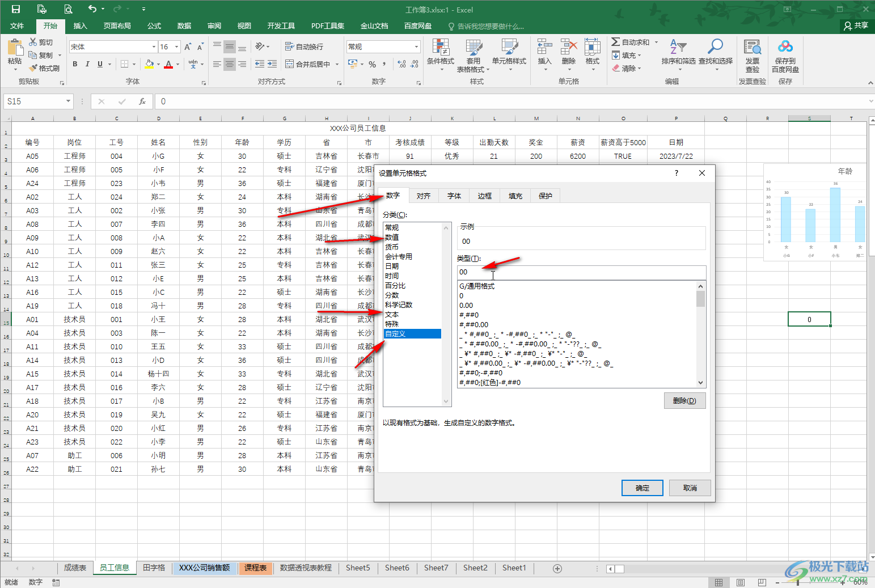Switch to the Insert (插入) ribbon tab
875x588 pixels.
click(81, 26)
